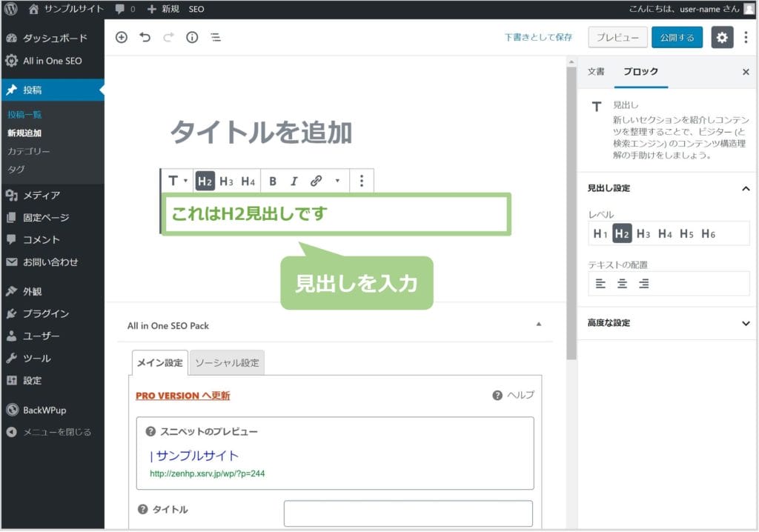The height and width of the screenshot is (532, 759).
Task: Insert link using chain icon
Action: point(316,181)
